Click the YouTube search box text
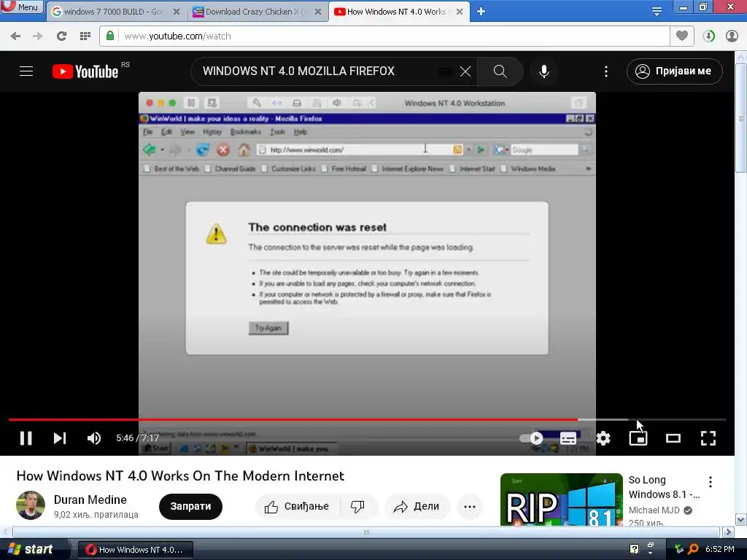The width and height of the screenshot is (747, 560). tap(298, 71)
